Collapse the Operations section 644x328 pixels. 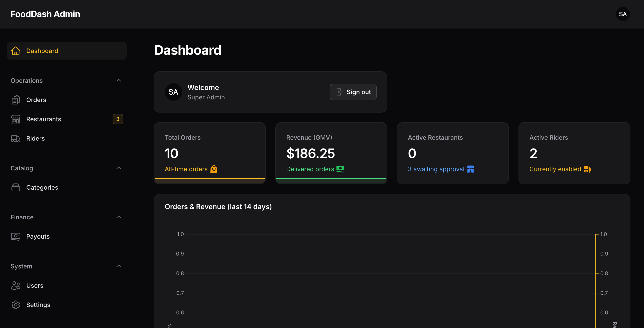point(119,80)
